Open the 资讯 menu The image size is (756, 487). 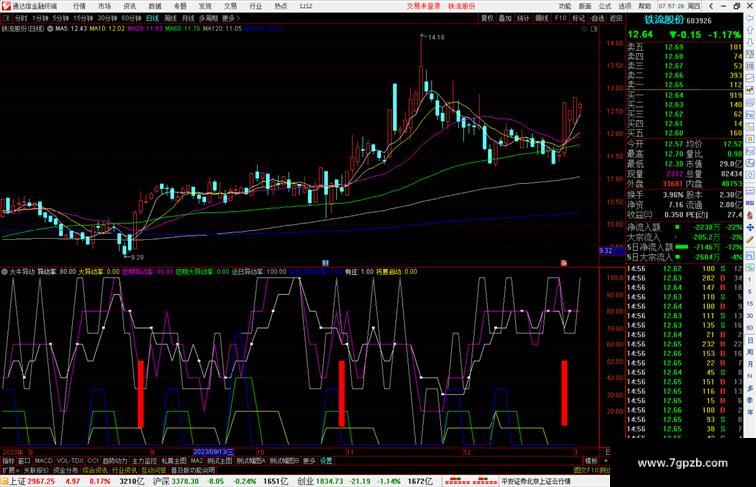pyautogui.click(x=130, y=6)
